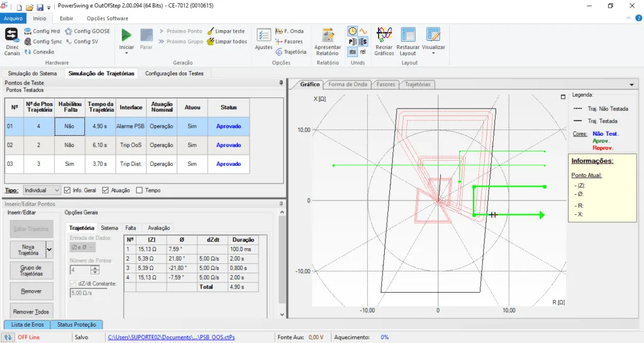Open the Tipo Individual dropdown
The image size is (644, 343).
[x=42, y=190]
